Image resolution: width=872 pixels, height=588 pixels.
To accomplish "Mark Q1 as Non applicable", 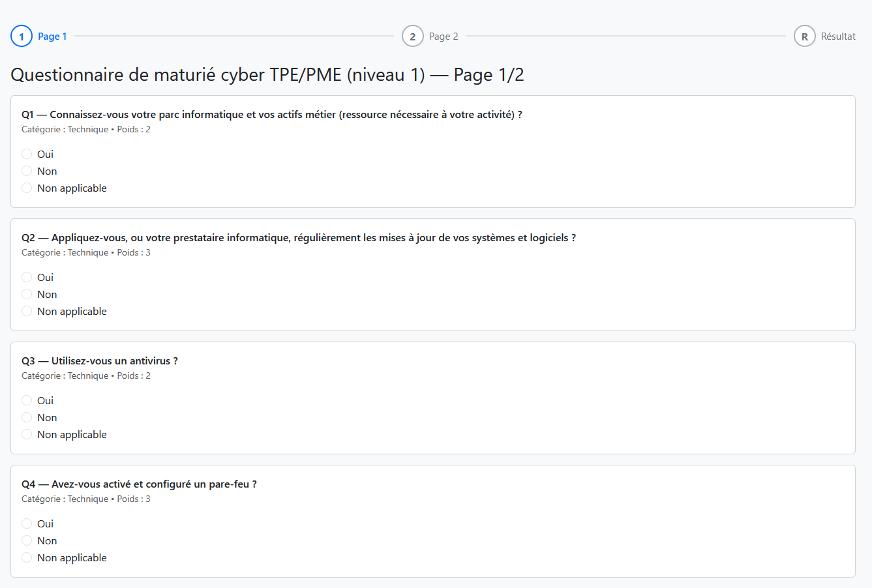I will pyautogui.click(x=27, y=188).
